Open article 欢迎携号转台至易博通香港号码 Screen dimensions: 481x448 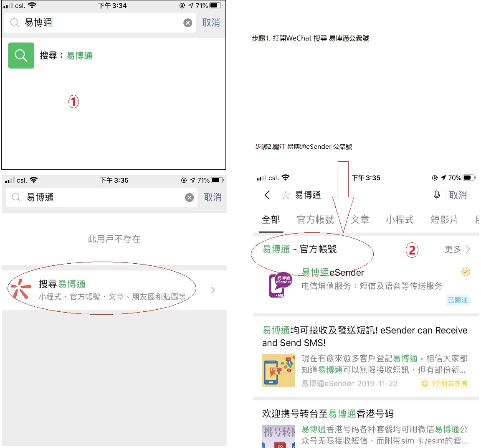tap(328, 414)
